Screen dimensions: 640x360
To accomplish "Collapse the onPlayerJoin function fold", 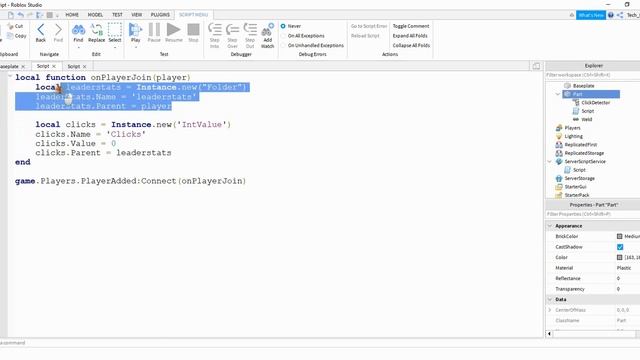I will pos(10,76).
